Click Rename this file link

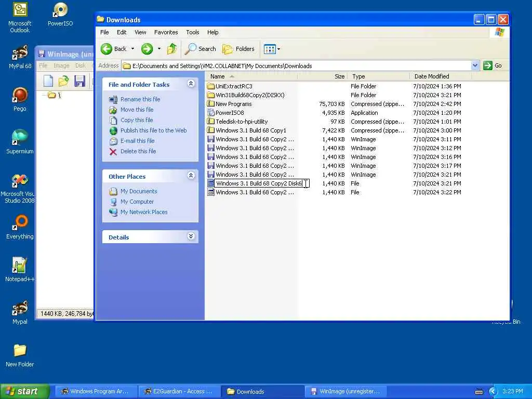point(140,99)
